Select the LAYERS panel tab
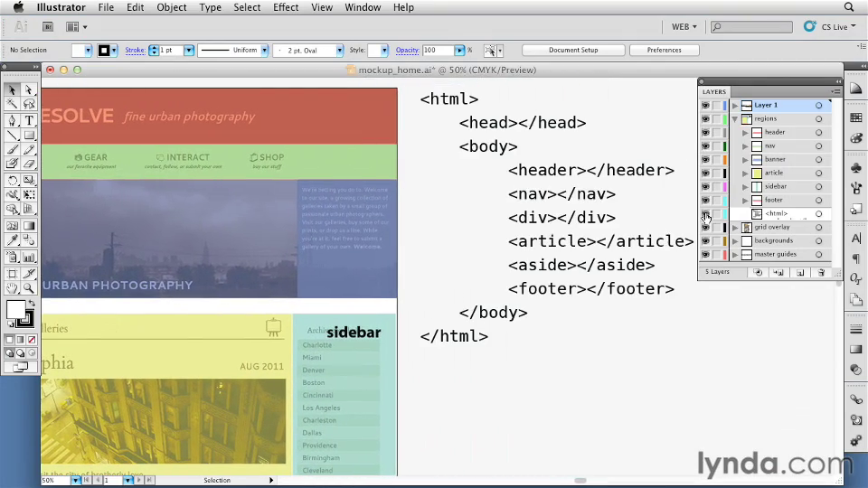The image size is (868, 488). click(714, 92)
